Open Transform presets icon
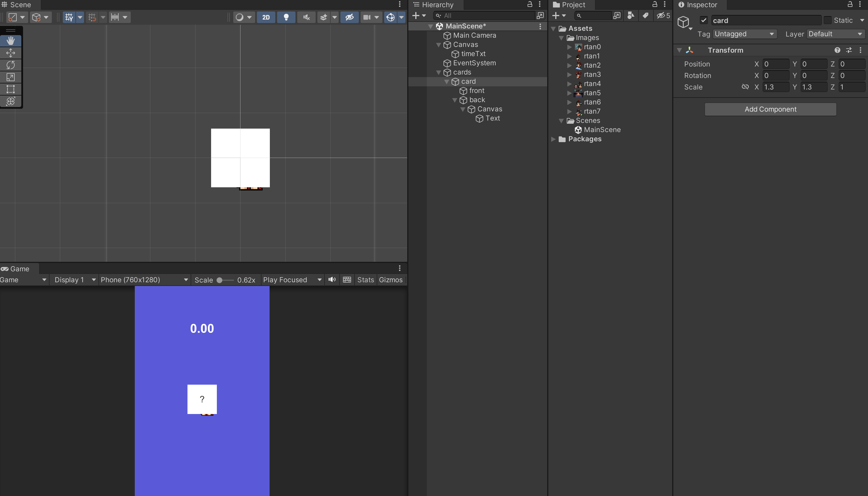Image resolution: width=868 pixels, height=496 pixels. [849, 50]
